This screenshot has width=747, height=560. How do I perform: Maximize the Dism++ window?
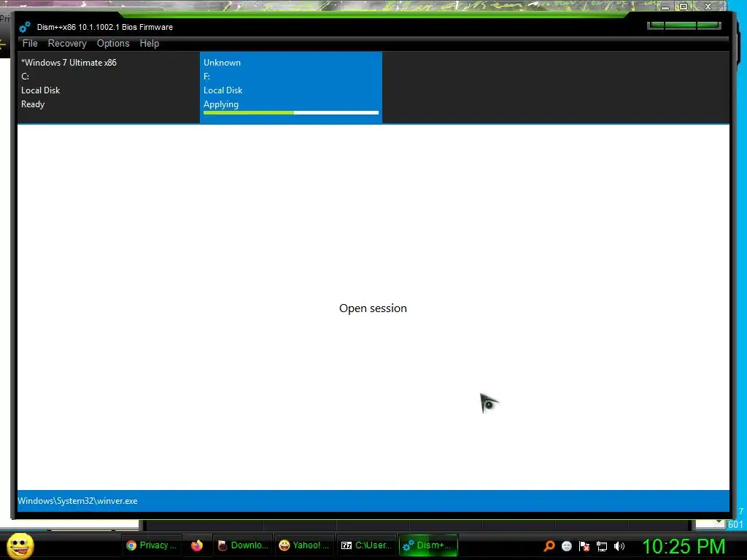pyautogui.click(x=681, y=26)
